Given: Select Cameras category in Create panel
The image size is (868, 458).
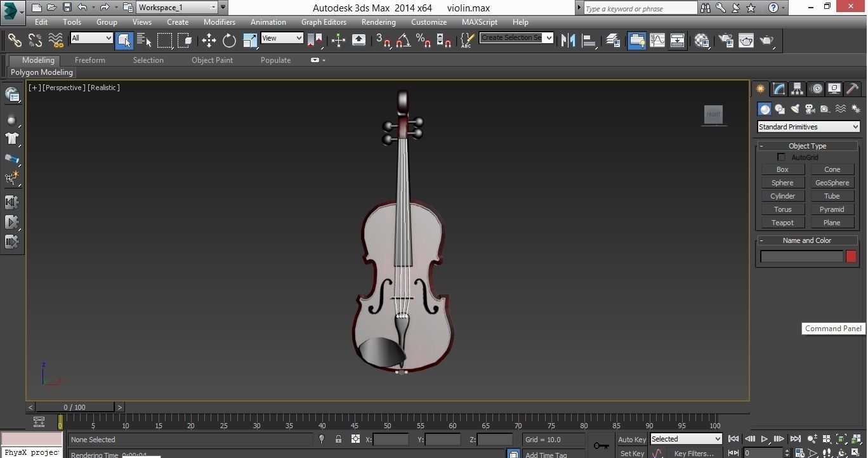Looking at the screenshot, I should coord(810,109).
